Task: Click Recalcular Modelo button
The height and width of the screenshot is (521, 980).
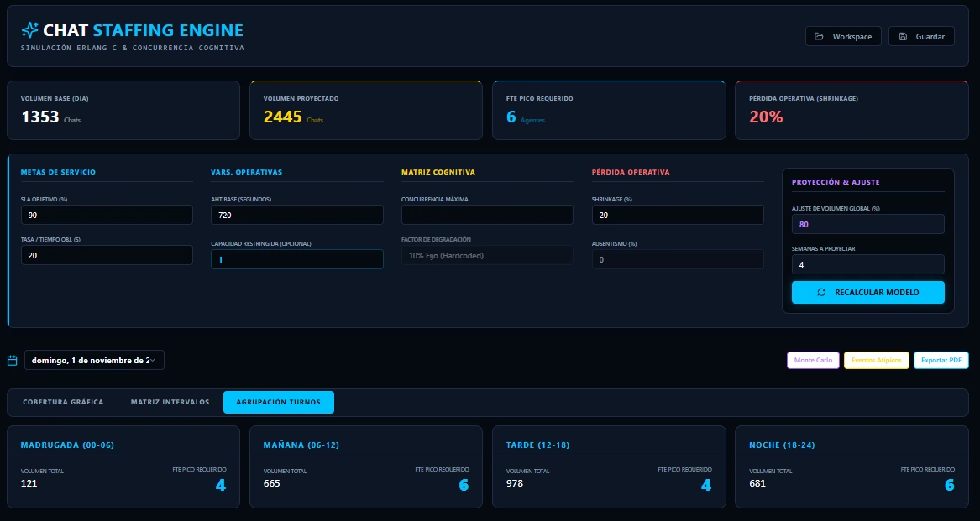Action: tap(868, 292)
